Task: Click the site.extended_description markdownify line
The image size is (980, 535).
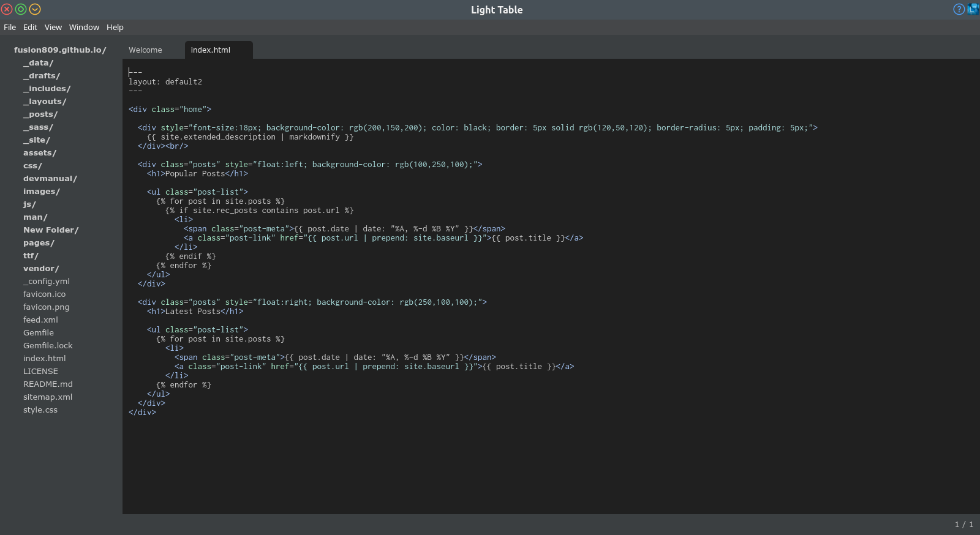Action: tap(250, 137)
